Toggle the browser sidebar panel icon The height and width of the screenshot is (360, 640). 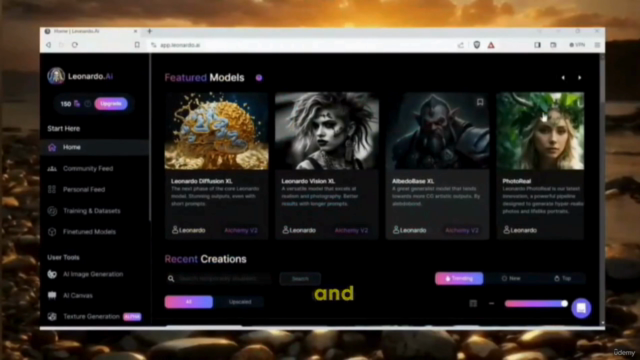tap(537, 45)
